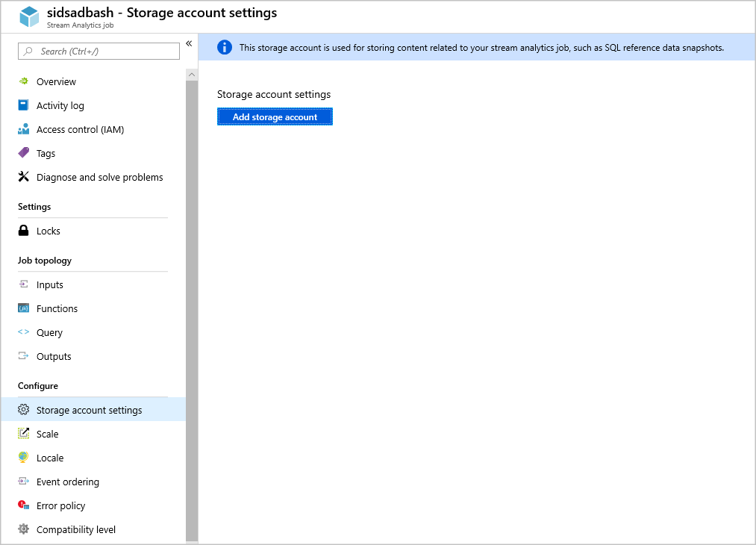Select the Functions icon in Job topology

tap(25, 308)
